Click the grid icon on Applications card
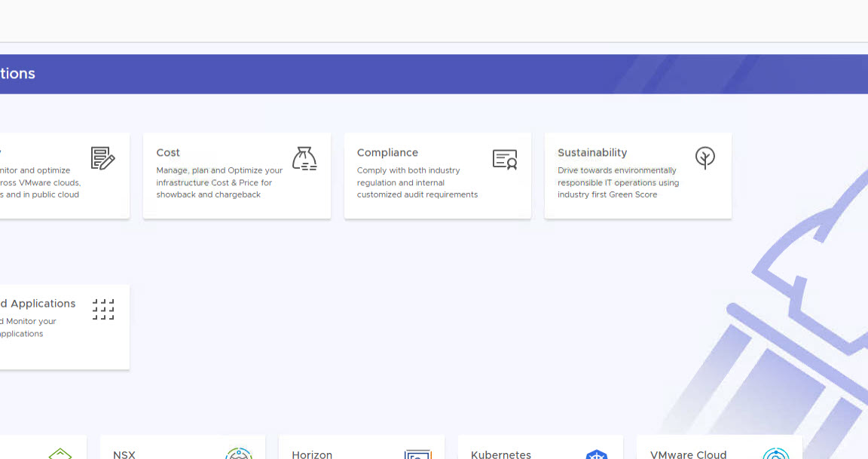Viewport: 868px width, 459px height. point(103,309)
